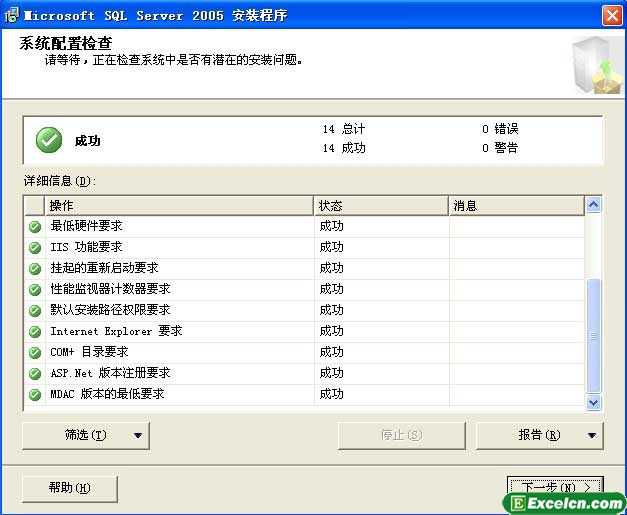
Task: Select the COM+ 目录要求 row text
Action: click(89, 352)
